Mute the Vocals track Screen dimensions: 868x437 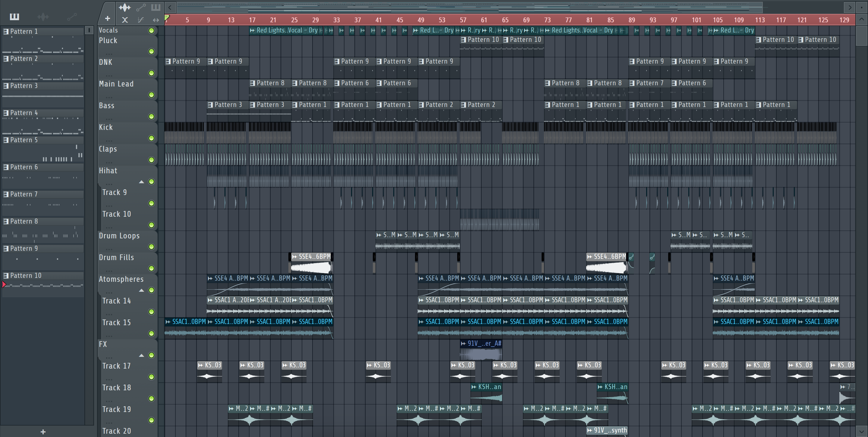tap(152, 31)
